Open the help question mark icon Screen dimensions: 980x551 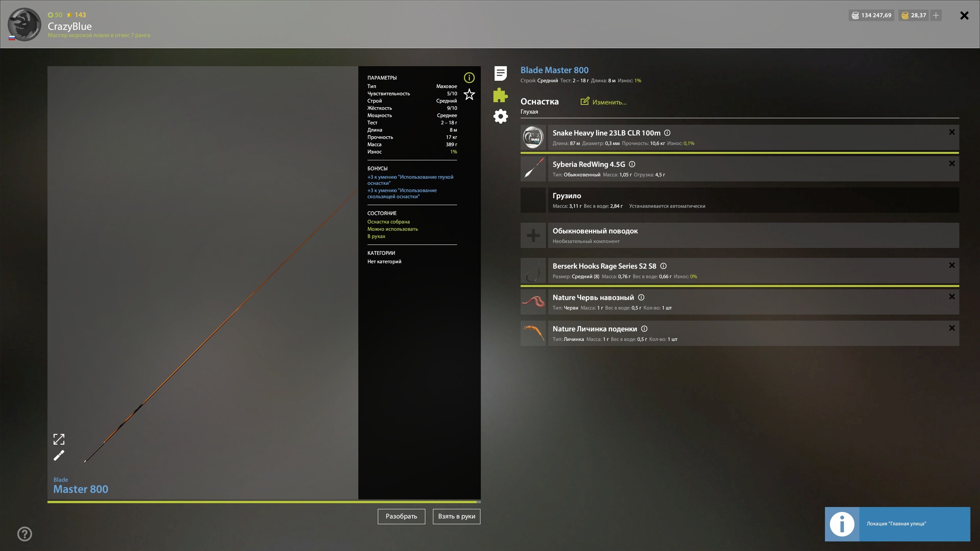tap(24, 534)
